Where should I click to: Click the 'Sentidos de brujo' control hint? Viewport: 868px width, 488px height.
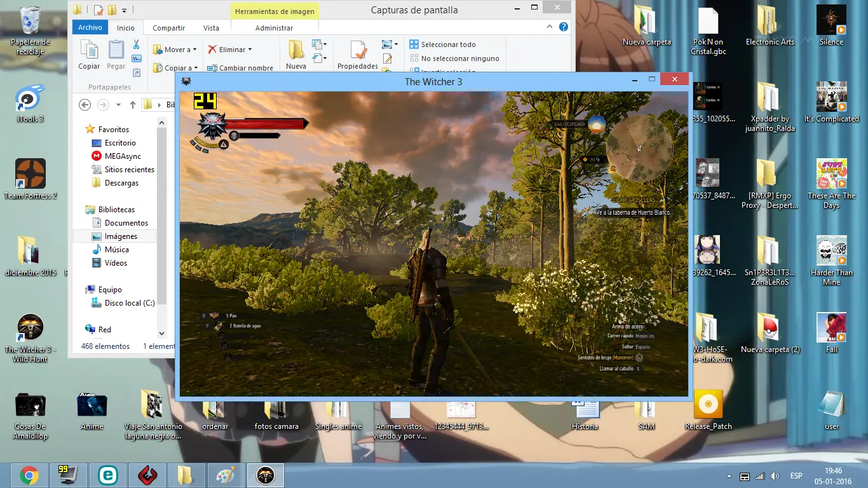pos(609,358)
